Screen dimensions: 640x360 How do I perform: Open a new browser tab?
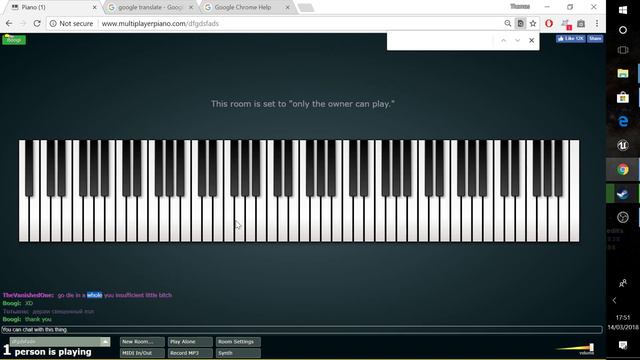(306, 8)
